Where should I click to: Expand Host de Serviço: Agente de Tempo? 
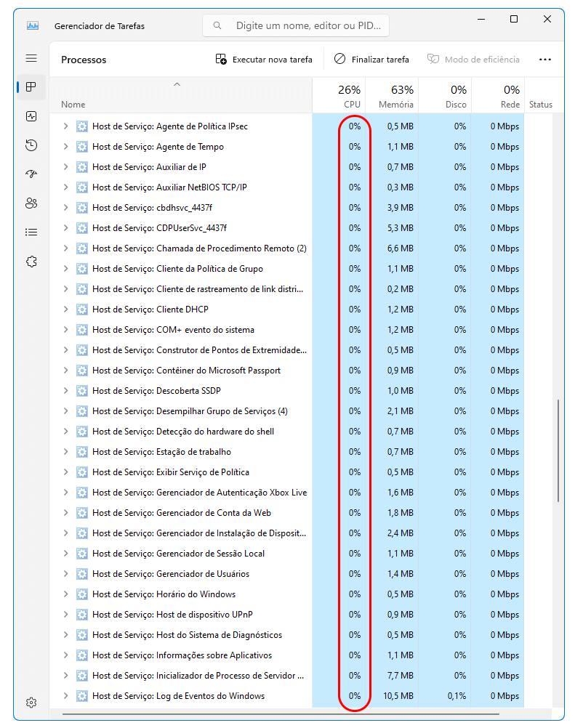(65, 147)
